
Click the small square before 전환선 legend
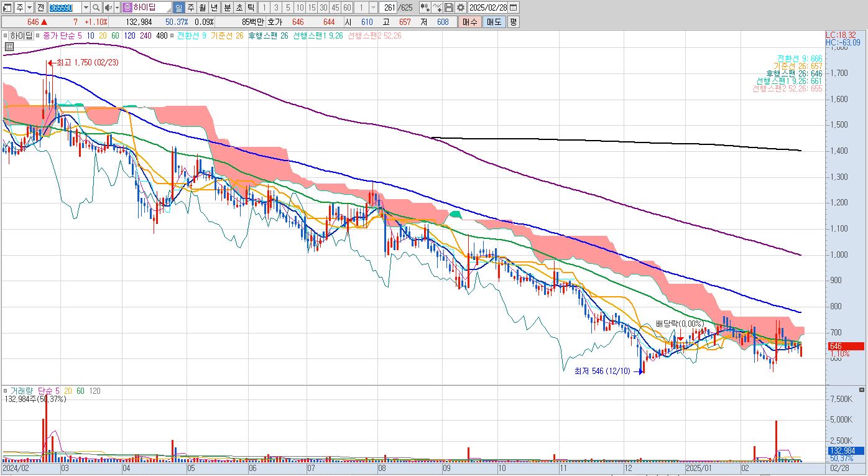(172, 35)
